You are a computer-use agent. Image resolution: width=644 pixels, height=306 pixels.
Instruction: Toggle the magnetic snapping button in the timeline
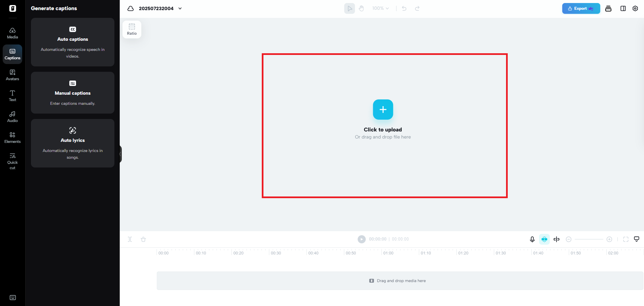tap(544, 239)
